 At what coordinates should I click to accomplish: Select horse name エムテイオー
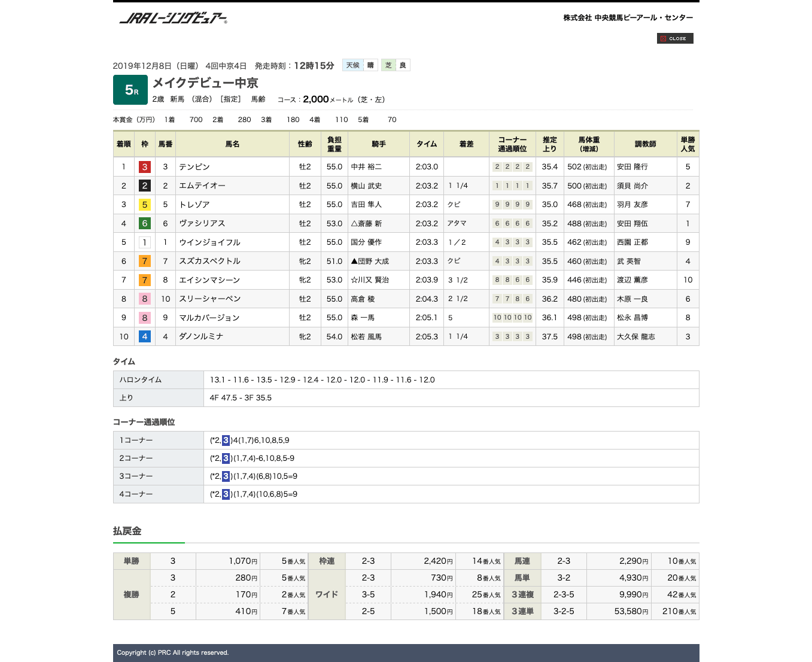click(x=202, y=186)
